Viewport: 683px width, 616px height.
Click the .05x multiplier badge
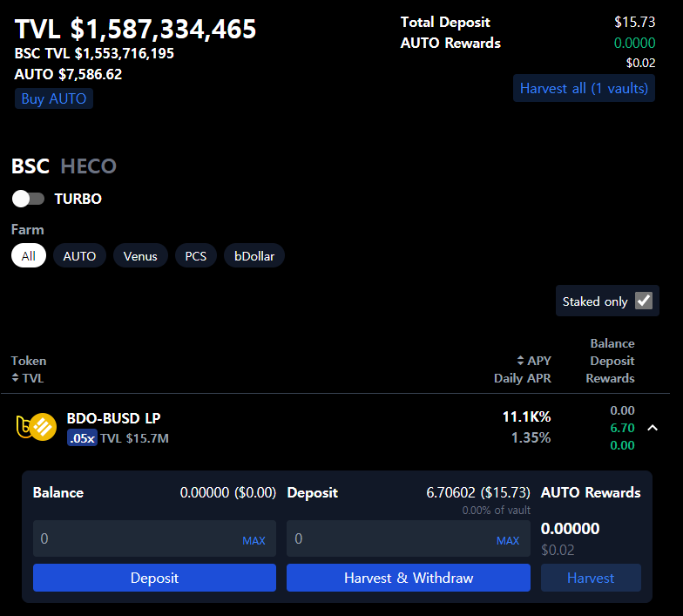[x=82, y=437]
